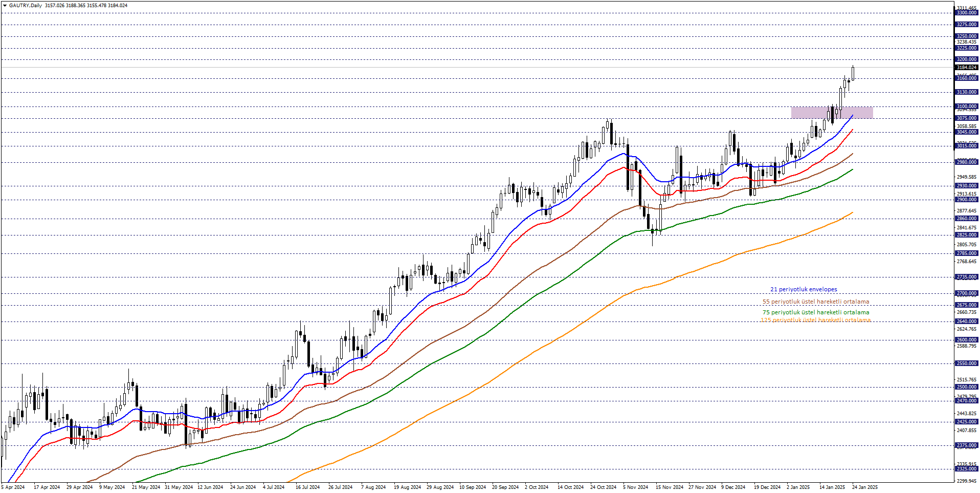The image size is (980, 493).
Task: Click the 24 Jun 2024 date label
Action: (x=243, y=487)
